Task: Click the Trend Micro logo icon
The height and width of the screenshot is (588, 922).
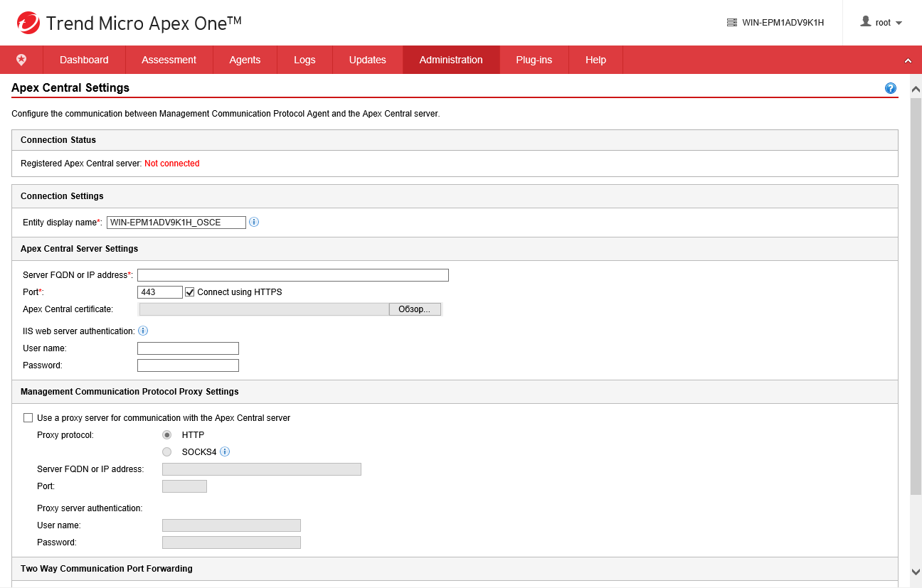Action: tap(28, 23)
